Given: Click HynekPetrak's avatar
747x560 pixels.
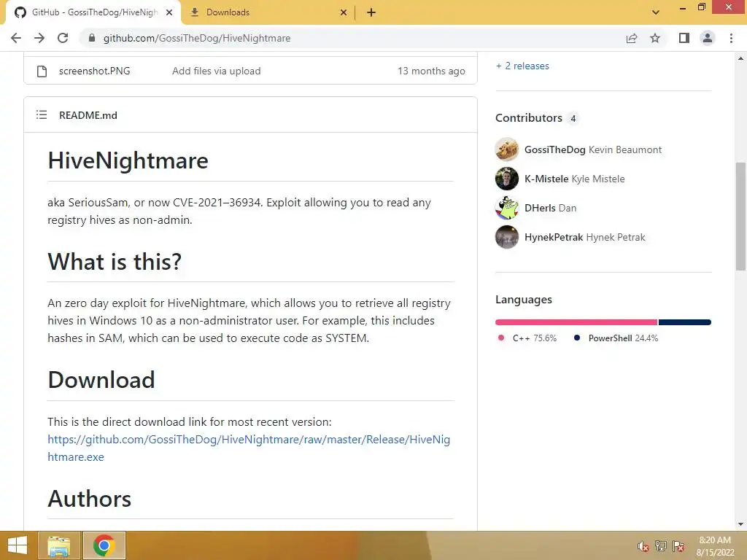Looking at the screenshot, I should [507, 237].
